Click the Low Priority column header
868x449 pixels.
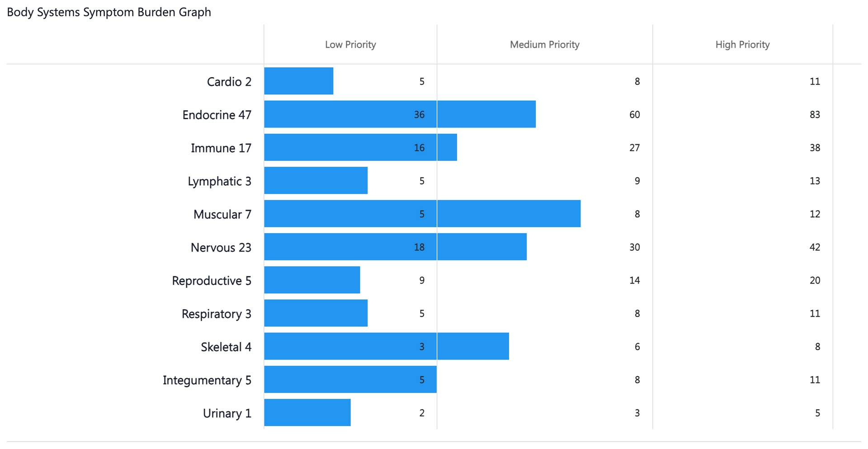point(350,45)
